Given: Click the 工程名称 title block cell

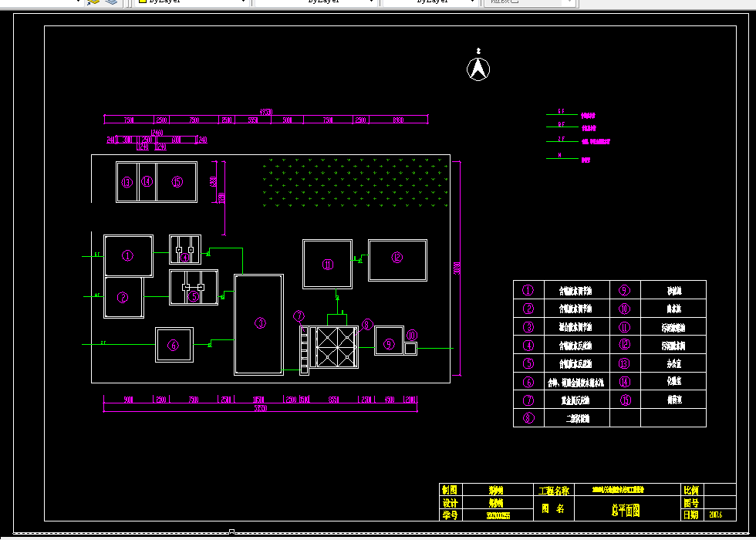Looking at the screenshot, I should point(554,491).
